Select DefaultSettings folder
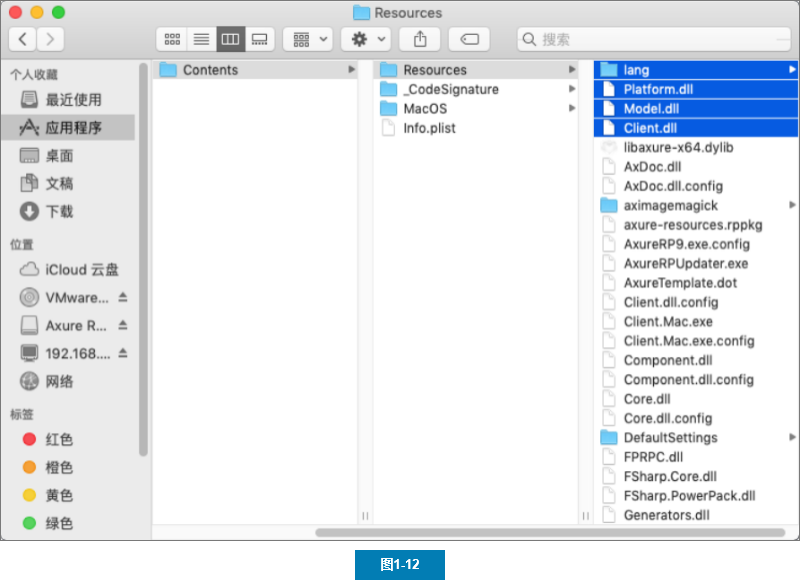800x580 pixels. coord(696,438)
